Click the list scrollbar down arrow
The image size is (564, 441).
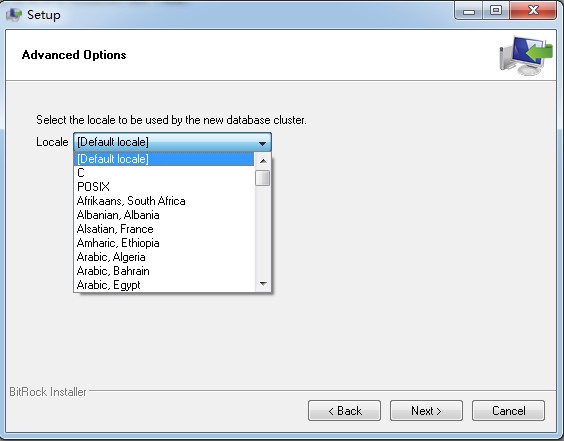263,284
